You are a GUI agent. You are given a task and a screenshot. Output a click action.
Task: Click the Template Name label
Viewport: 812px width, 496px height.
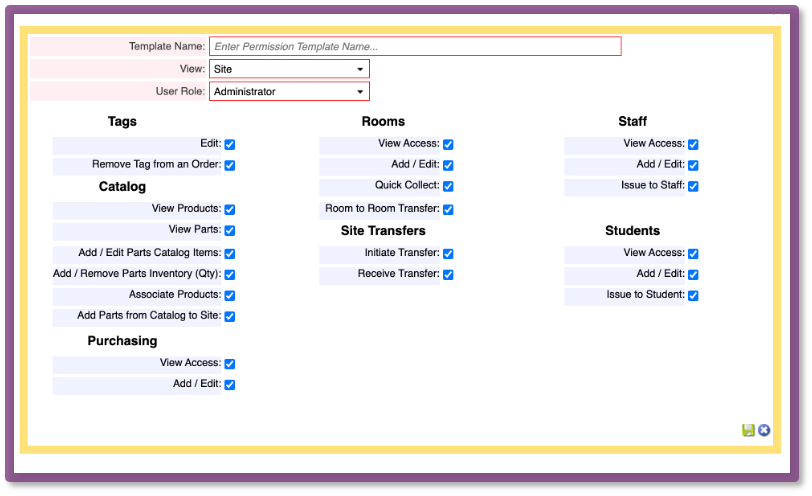[167, 46]
